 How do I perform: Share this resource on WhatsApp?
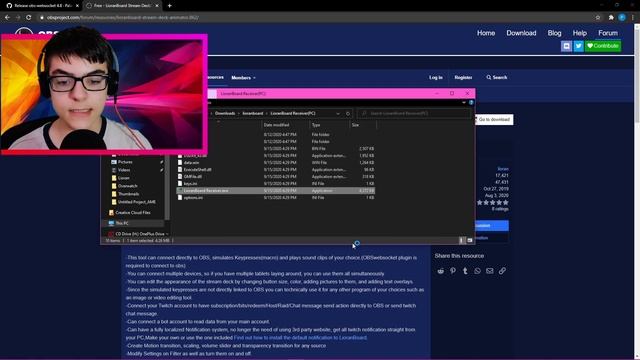(477, 271)
